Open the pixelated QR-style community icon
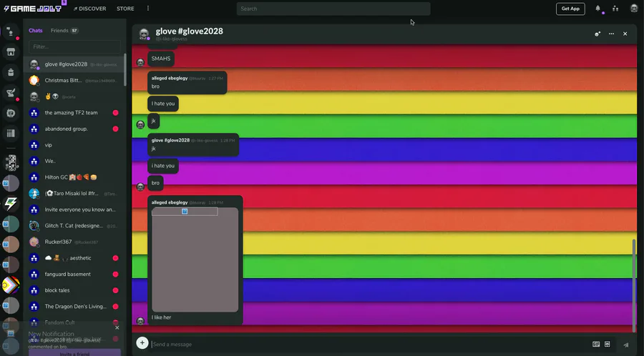Screen dimensions: 644x356 (x=11, y=163)
